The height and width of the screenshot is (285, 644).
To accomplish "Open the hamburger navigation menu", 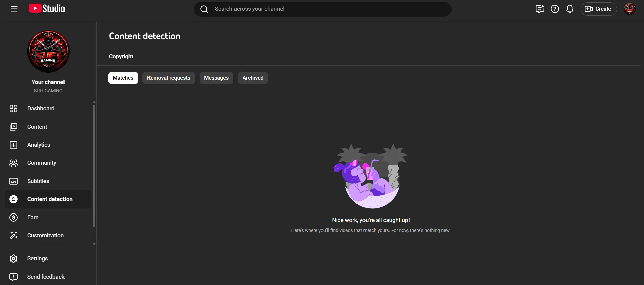I will [x=14, y=9].
